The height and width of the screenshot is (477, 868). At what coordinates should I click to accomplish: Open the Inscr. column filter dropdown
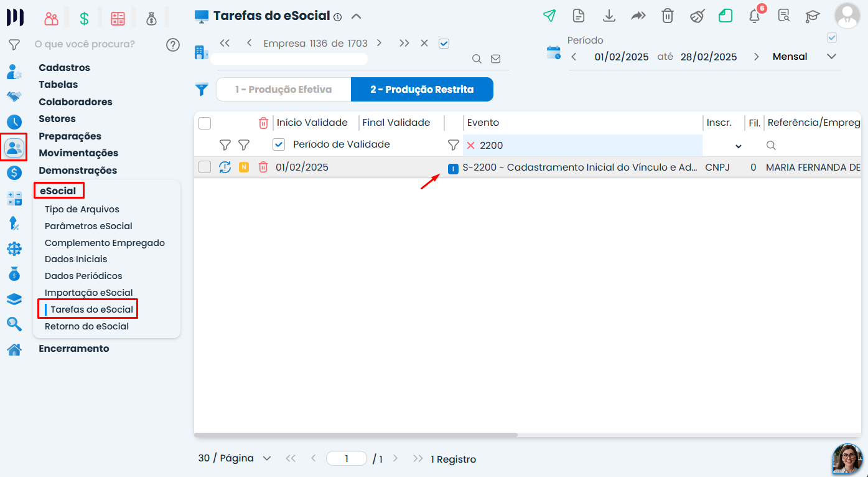739,146
